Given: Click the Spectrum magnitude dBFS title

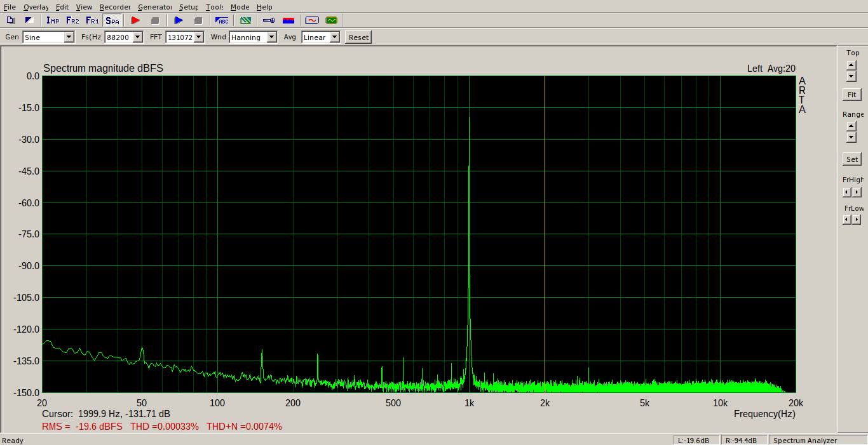Looking at the screenshot, I should pyautogui.click(x=103, y=69).
